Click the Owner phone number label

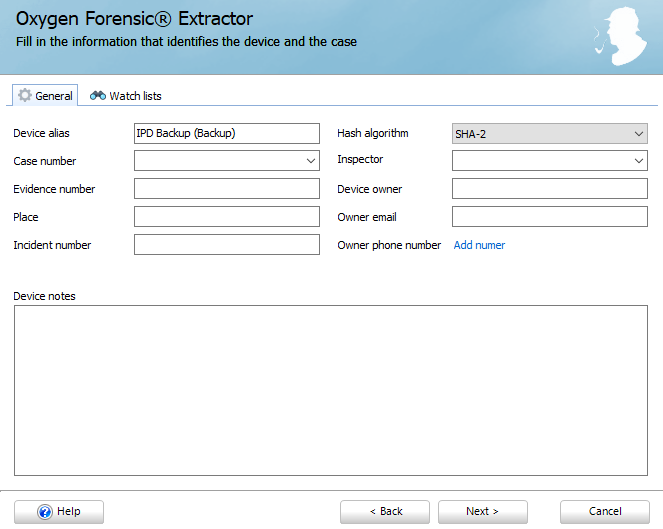point(389,245)
